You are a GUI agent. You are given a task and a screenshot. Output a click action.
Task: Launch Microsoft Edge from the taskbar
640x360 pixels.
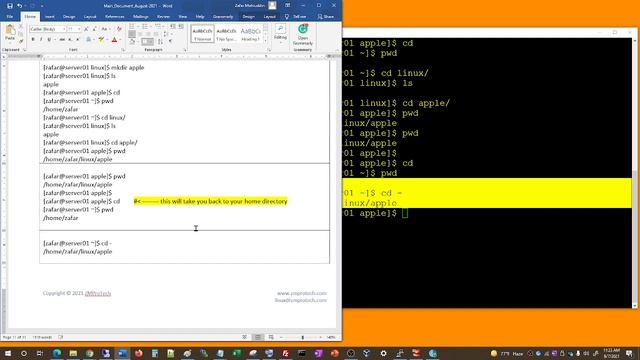pyautogui.click(x=57, y=353)
